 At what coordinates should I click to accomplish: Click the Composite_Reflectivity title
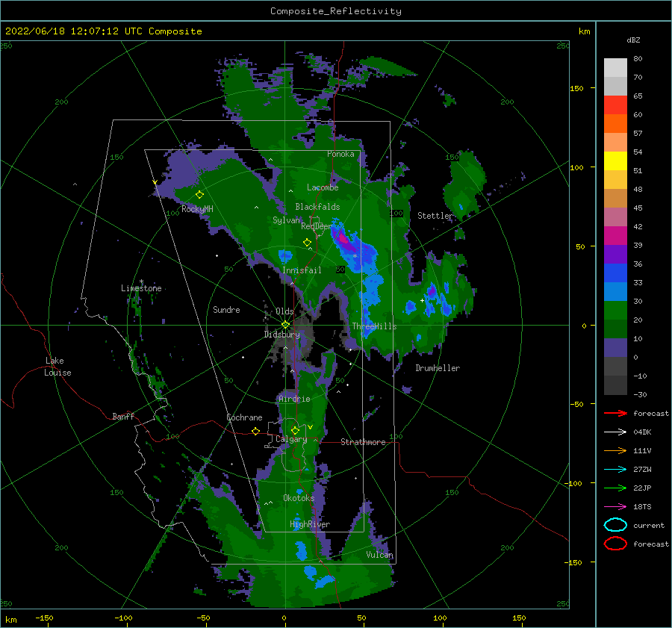pos(335,11)
